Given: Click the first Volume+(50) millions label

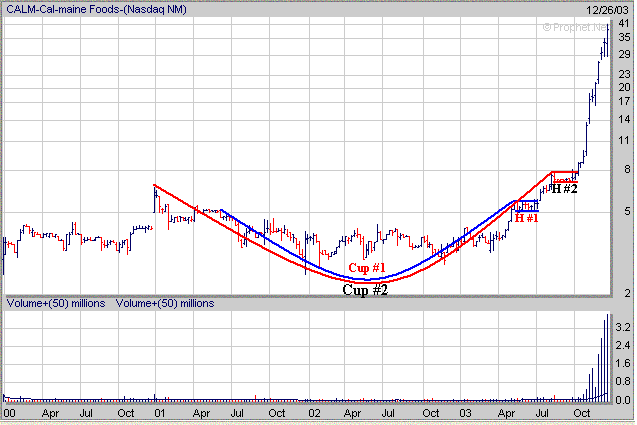Looking at the screenshot, I should click(55, 302).
